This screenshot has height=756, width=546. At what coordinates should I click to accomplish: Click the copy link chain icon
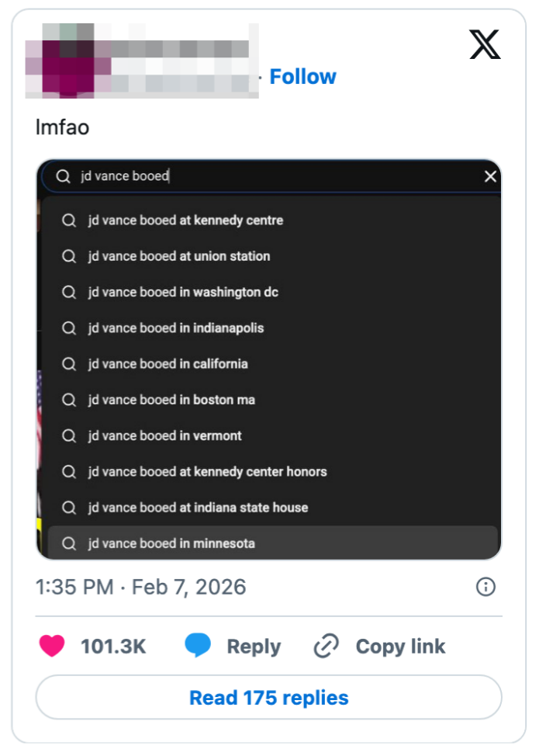(x=327, y=646)
